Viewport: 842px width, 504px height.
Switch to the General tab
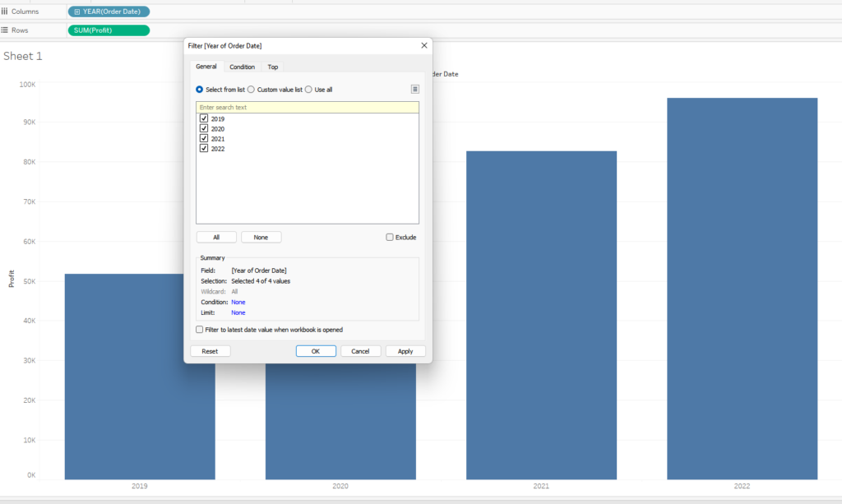coord(206,67)
